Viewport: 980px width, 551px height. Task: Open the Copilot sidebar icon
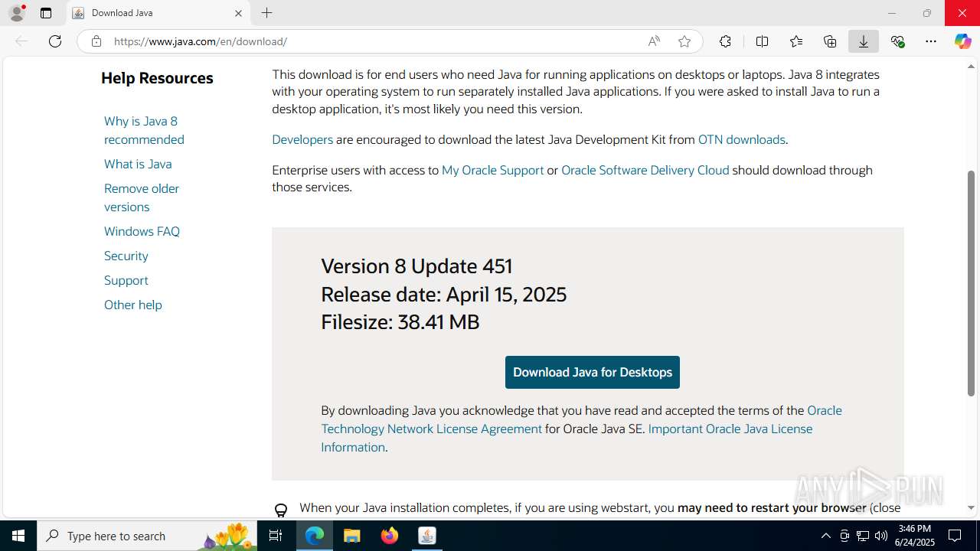(962, 41)
